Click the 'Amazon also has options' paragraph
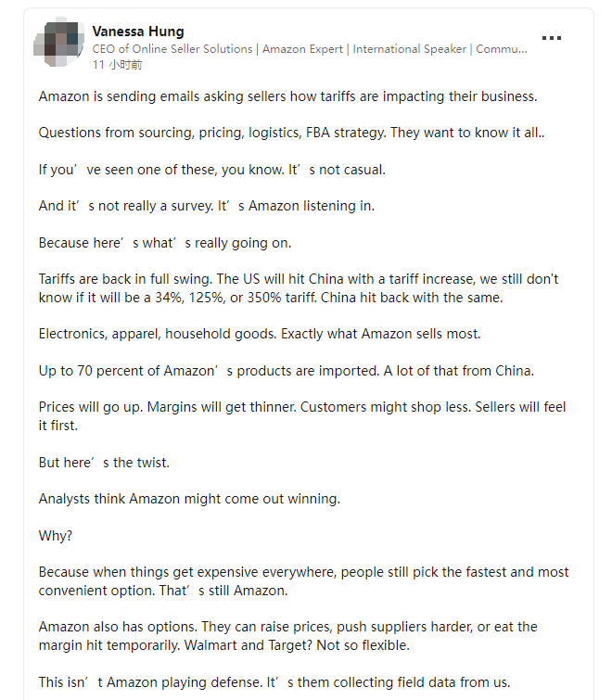 [288, 636]
